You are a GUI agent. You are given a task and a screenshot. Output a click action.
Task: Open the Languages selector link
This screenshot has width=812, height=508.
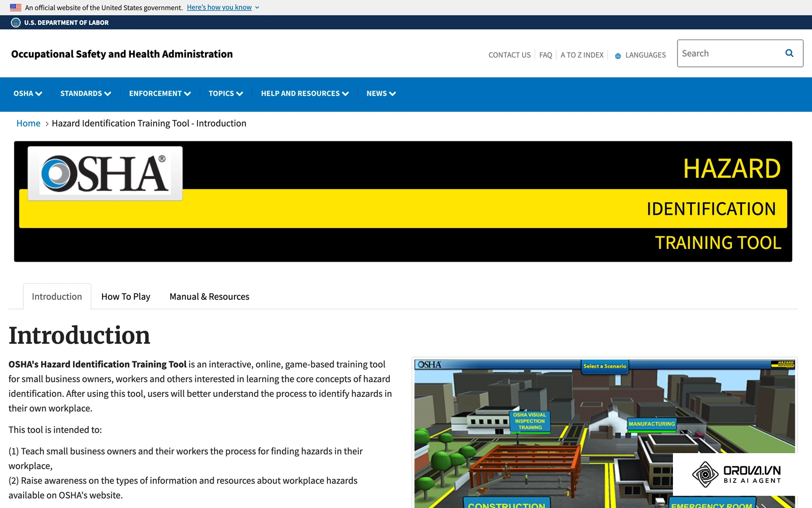[x=646, y=55]
